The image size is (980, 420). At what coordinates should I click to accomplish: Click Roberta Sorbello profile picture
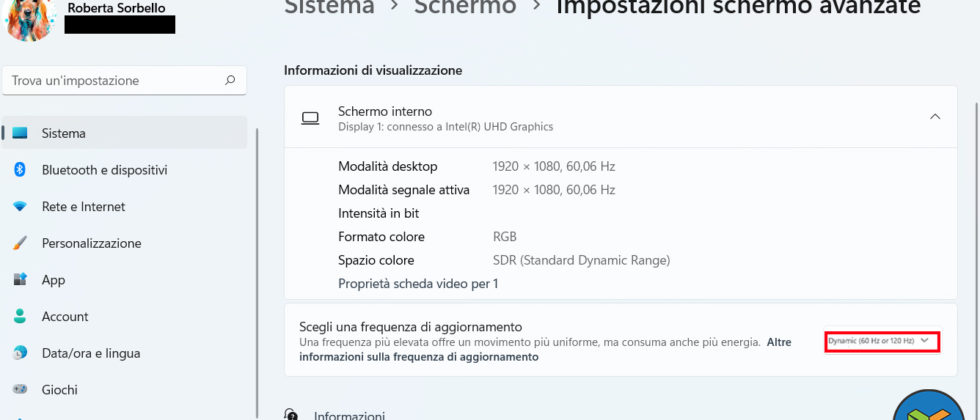(x=30, y=18)
